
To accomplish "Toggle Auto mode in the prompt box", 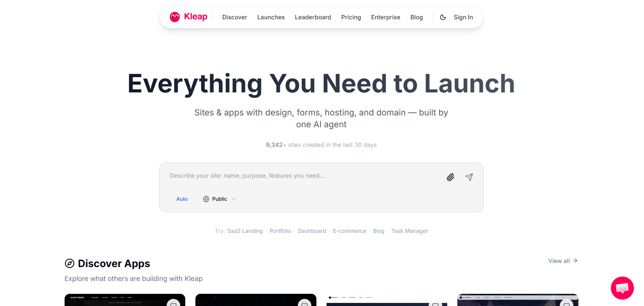I will [182, 199].
